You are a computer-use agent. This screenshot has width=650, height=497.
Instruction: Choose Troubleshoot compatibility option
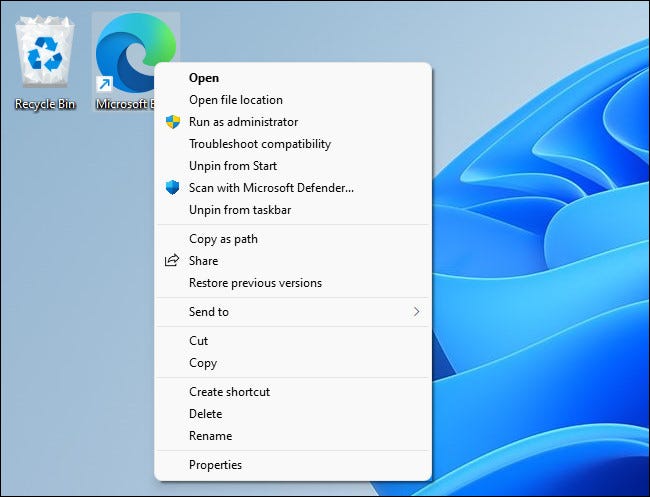[x=260, y=144]
